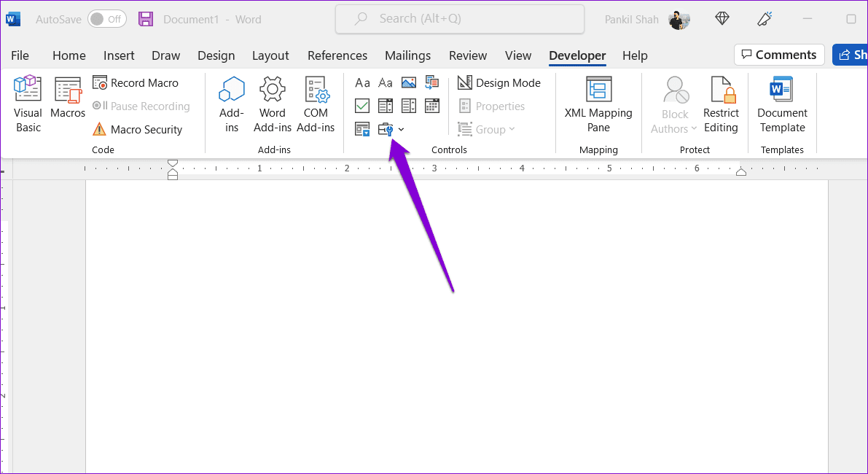The image size is (868, 474).
Task: Insert a Date Picker content control
Action: (x=431, y=106)
